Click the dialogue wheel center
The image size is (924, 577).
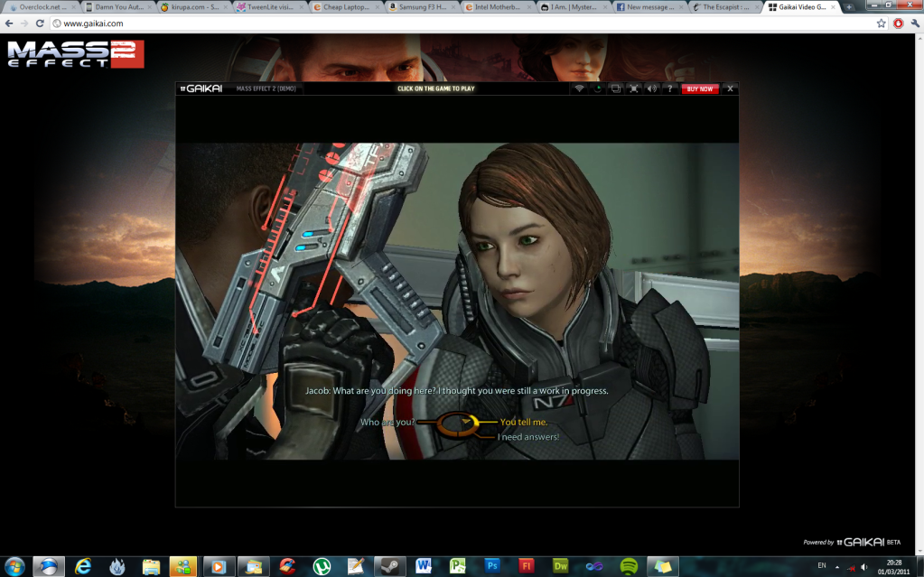pyautogui.click(x=458, y=423)
